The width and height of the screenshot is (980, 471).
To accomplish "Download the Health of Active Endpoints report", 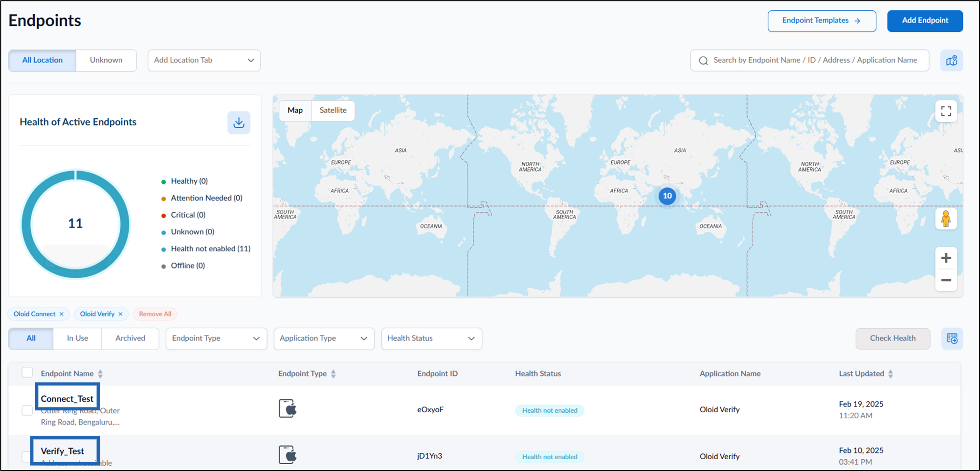I will 239,122.
